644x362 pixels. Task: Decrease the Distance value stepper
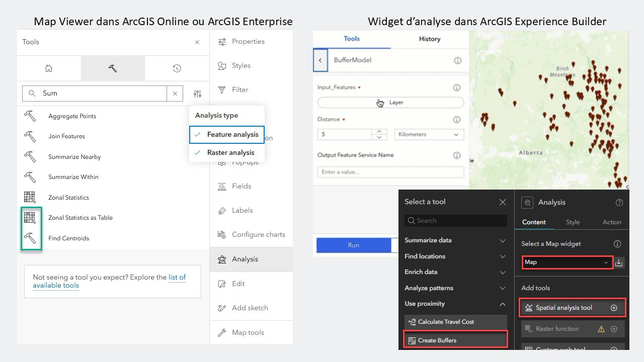coord(379,137)
